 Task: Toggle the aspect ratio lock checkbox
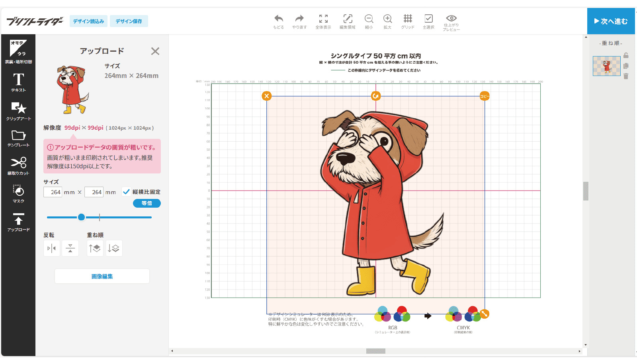click(x=127, y=192)
